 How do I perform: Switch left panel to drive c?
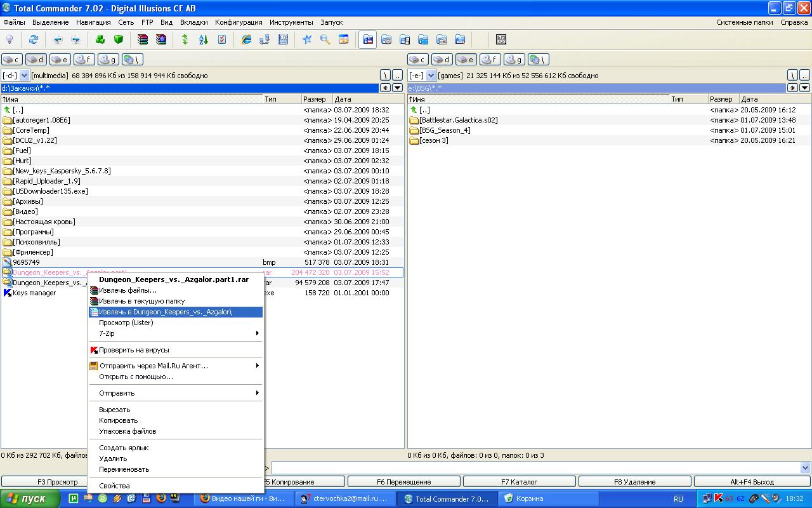click(x=12, y=60)
